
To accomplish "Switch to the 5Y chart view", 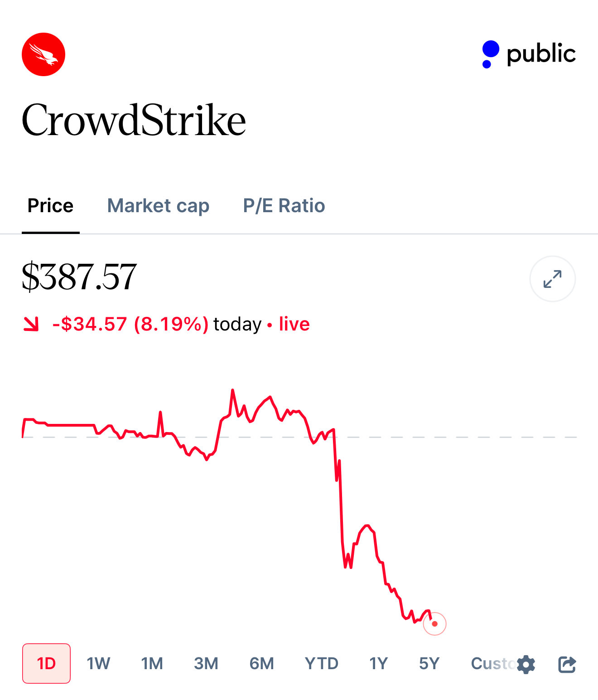I will 429,664.
